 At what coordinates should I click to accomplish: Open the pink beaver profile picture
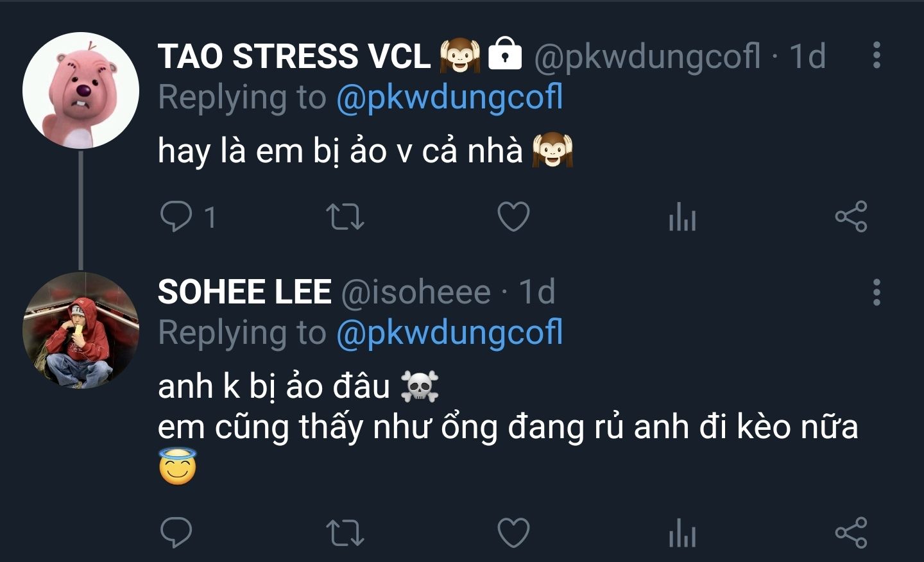coord(81,90)
